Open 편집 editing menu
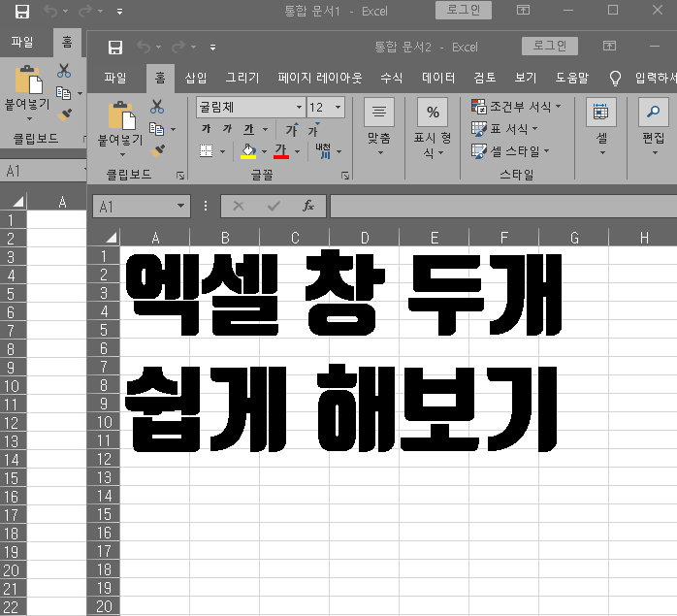677x616 pixels. click(x=654, y=127)
